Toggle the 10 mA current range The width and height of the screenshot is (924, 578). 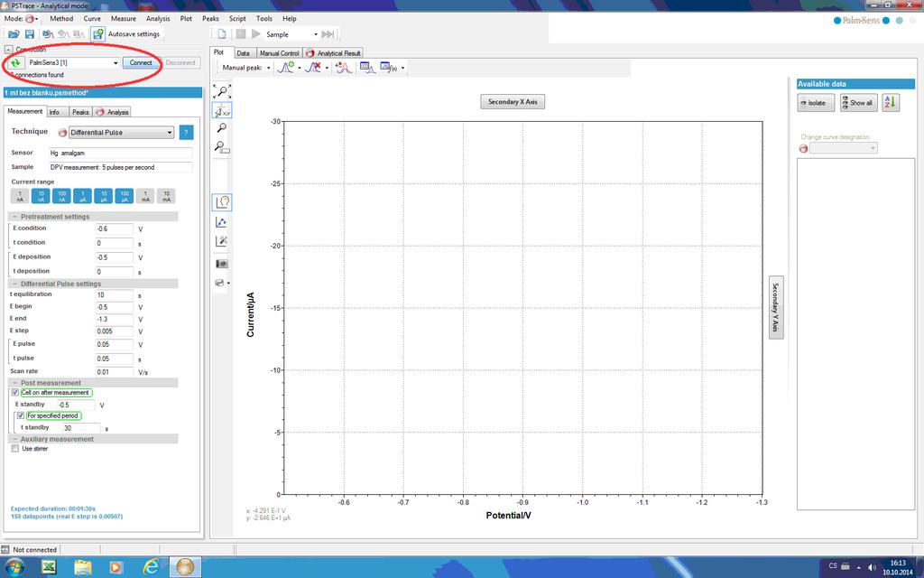(166, 196)
